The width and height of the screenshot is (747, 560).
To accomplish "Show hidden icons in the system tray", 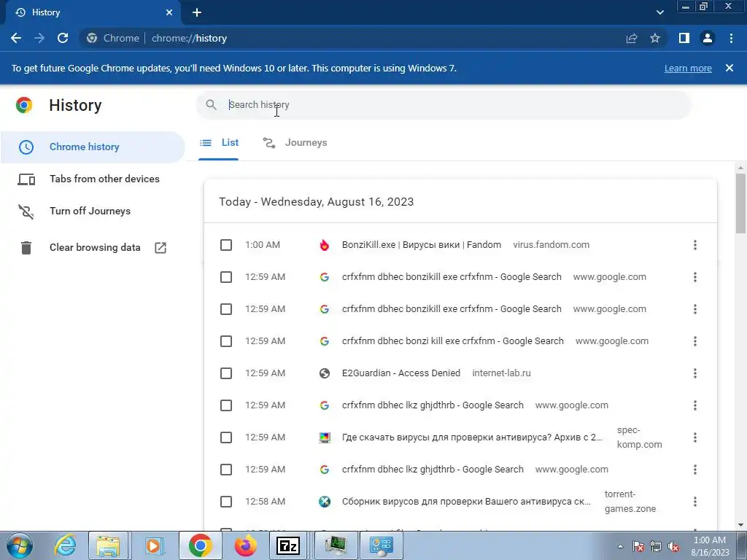I will pyautogui.click(x=620, y=547).
